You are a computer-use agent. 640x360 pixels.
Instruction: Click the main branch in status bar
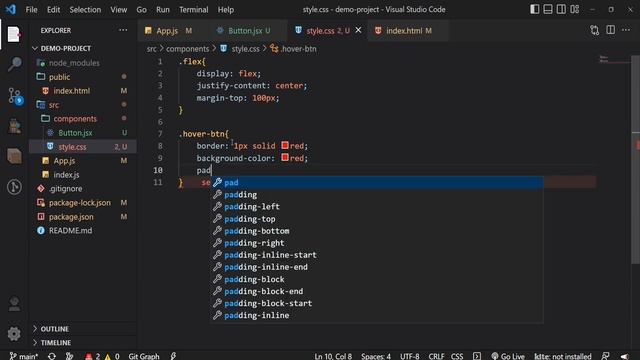click(x=24, y=356)
